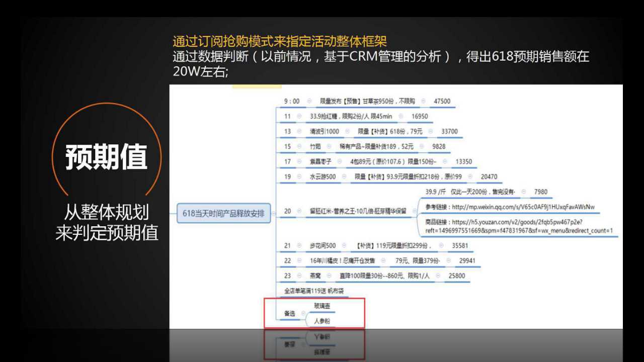Select the 紫晶枣子 node
The image size is (644, 362).
pos(321,161)
